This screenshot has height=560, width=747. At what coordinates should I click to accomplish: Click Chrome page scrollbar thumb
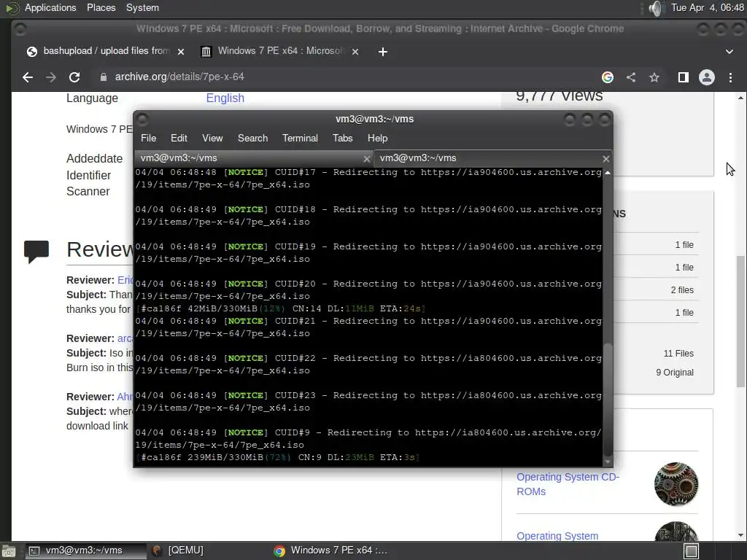(740, 322)
